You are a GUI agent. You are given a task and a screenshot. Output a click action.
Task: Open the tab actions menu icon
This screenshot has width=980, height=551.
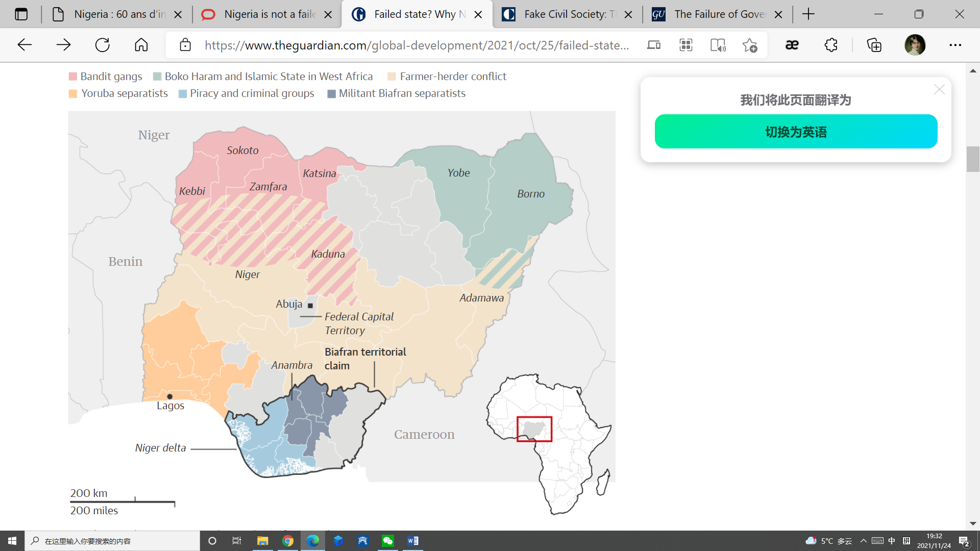tap(21, 14)
